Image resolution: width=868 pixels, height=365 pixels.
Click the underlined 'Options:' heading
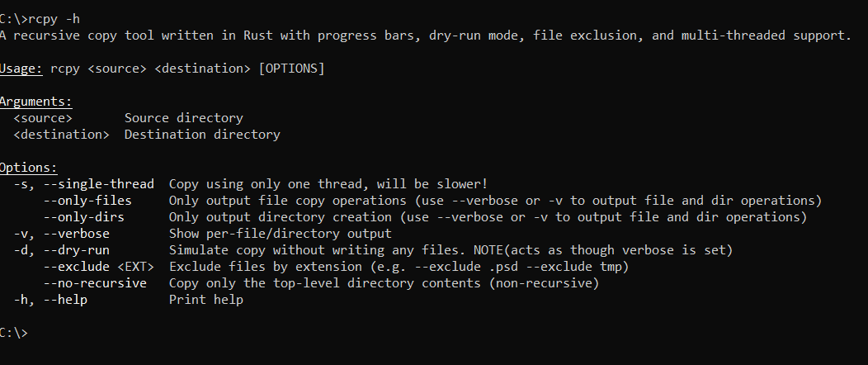pyautogui.click(x=28, y=168)
